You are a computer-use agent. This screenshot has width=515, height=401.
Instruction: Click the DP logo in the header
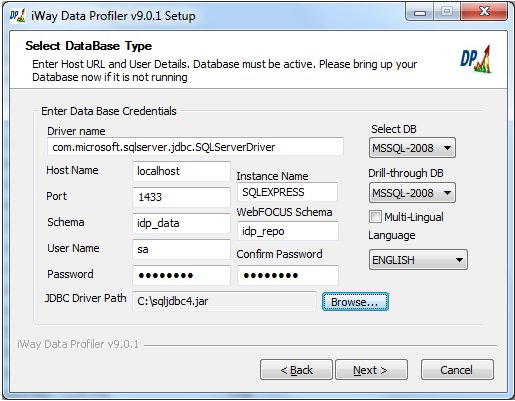pos(476,59)
